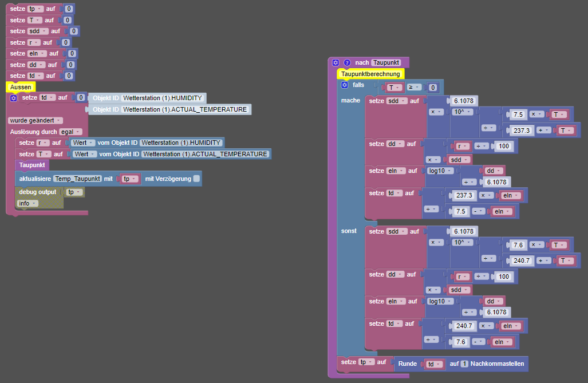The width and height of the screenshot is (588, 383).
Task: Expand the 'wurde geändert' dropdown
Action: pyautogui.click(x=35, y=120)
